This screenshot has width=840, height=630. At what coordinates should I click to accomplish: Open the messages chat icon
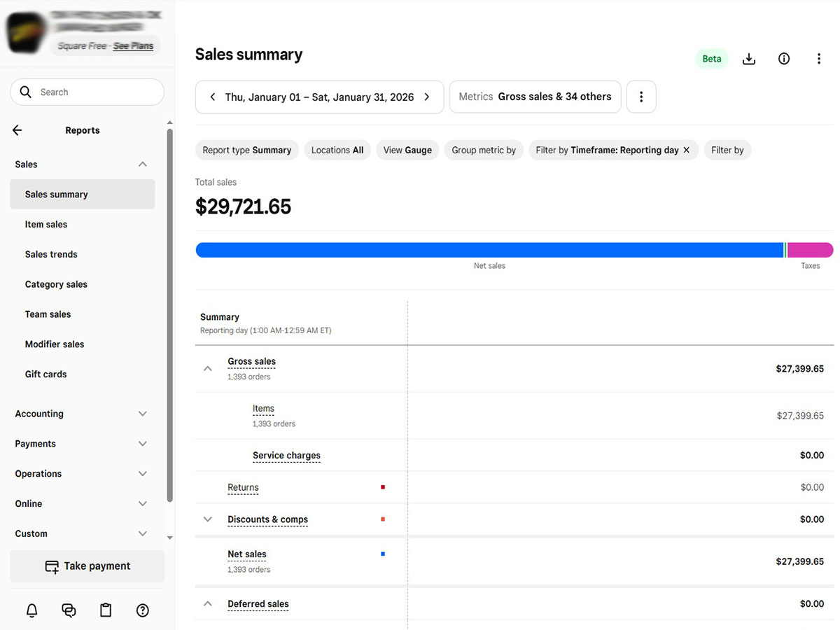(69, 610)
